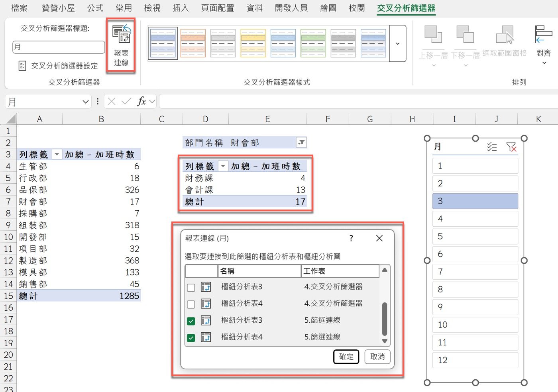The width and height of the screenshot is (558, 392).
Task: Open the Name Box dropdown
Action: [x=85, y=102]
